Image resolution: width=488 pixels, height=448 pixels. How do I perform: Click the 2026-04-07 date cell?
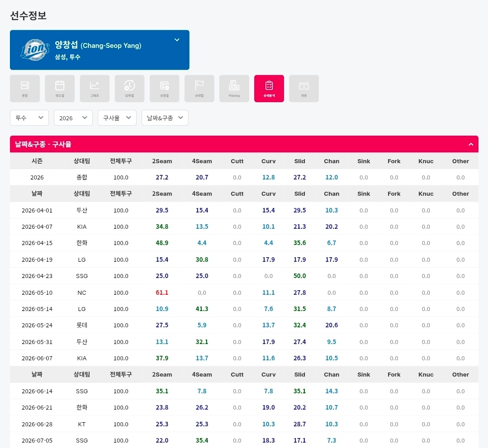tap(37, 227)
